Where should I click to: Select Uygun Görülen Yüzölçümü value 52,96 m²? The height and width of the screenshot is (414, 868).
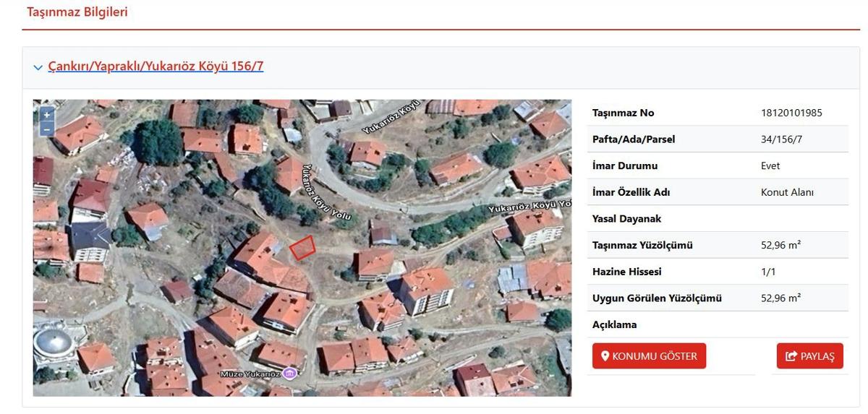coord(780,298)
